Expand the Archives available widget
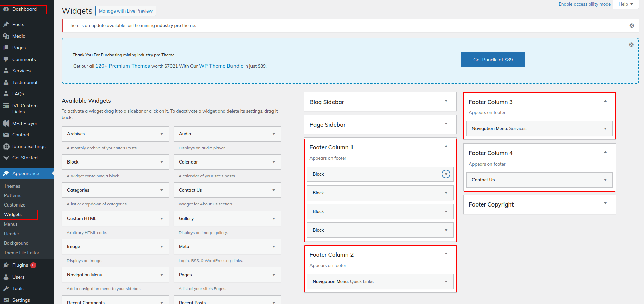This screenshot has height=304, width=644. click(x=162, y=134)
